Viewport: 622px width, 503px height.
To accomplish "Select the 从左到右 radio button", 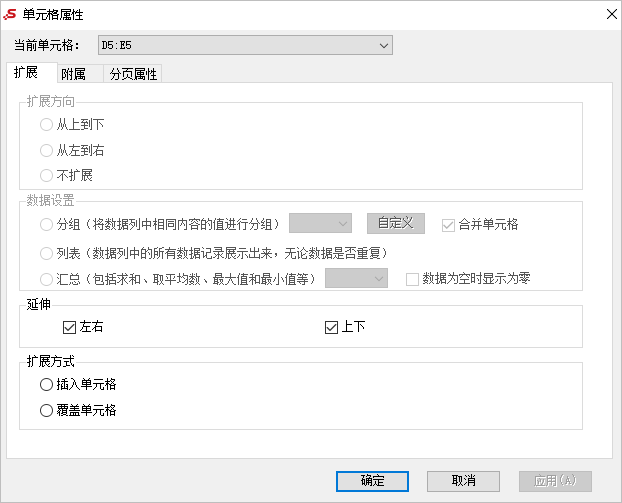I will pos(46,150).
